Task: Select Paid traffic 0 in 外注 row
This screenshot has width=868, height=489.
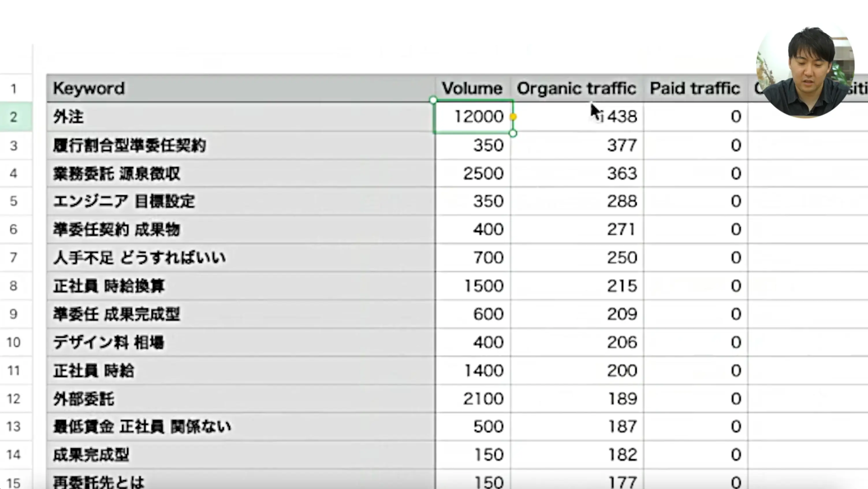Action: coord(696,117)
